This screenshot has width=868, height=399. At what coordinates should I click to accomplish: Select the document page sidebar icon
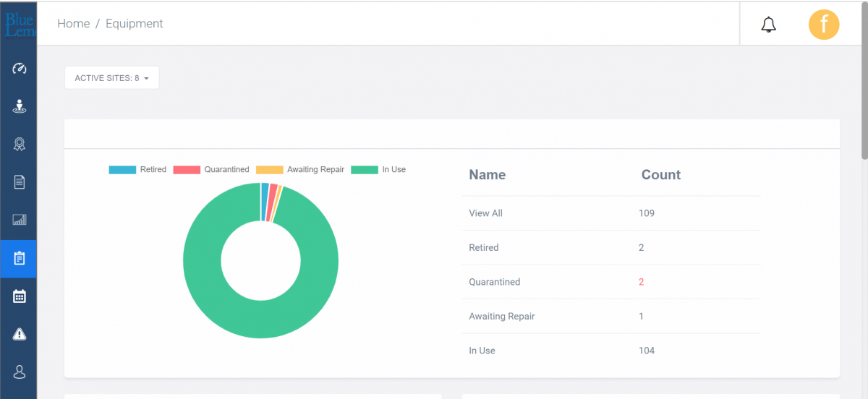(x=20, y=182)
